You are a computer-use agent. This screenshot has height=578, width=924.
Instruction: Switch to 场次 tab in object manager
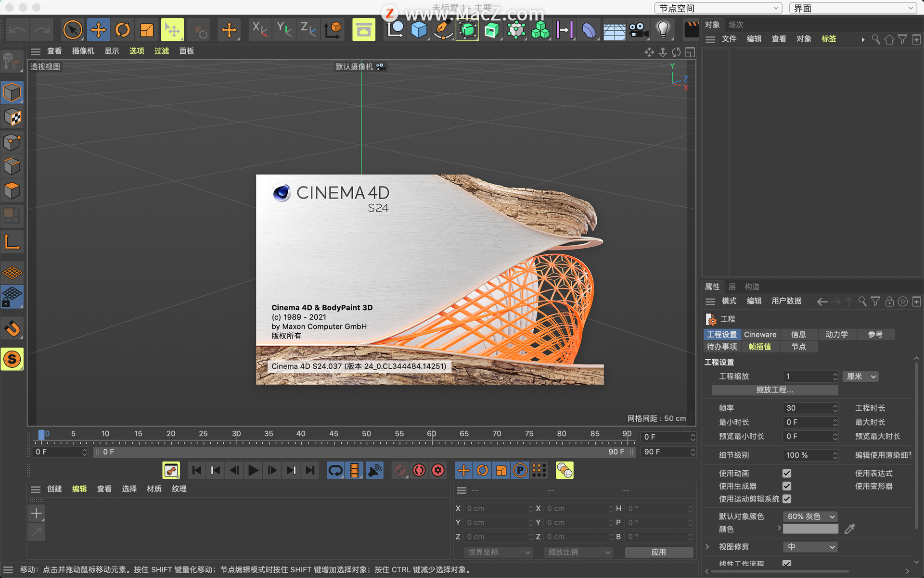pyautogui.click(x=736, y=25)
